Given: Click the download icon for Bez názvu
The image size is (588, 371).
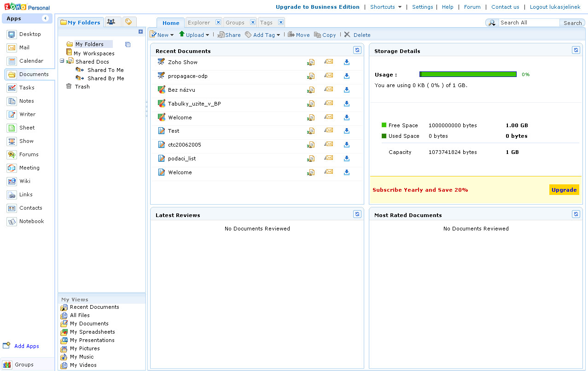Looking at the screenshot, I should click(347, 90).
